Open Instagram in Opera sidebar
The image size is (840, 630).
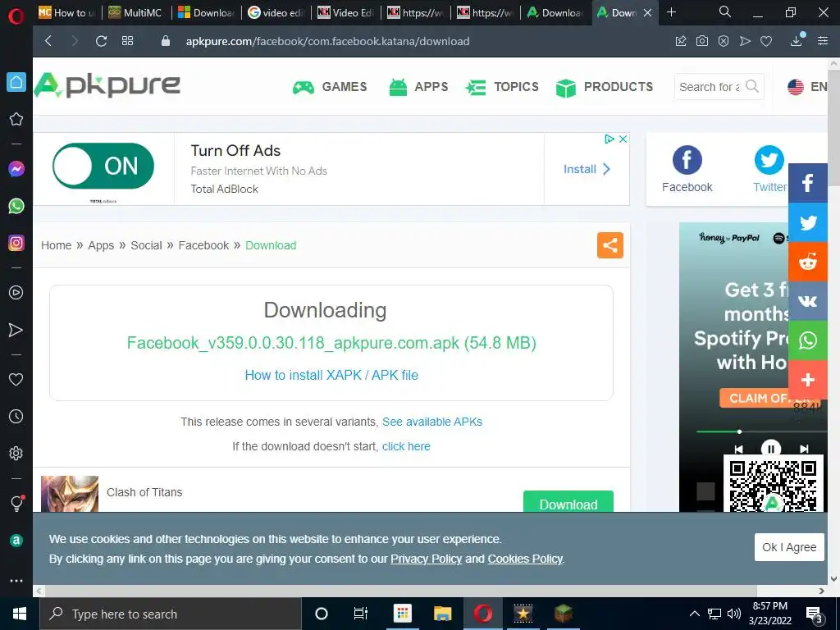coord(16,243)
